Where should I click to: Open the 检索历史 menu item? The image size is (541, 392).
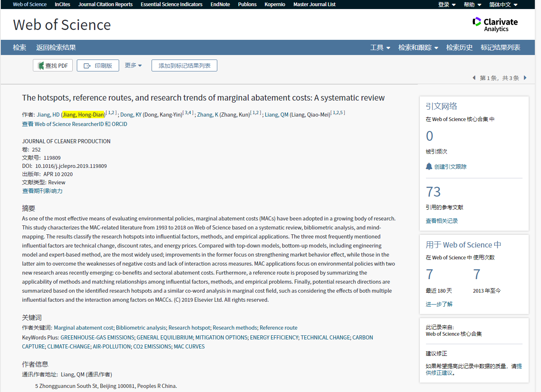[459, 48]
